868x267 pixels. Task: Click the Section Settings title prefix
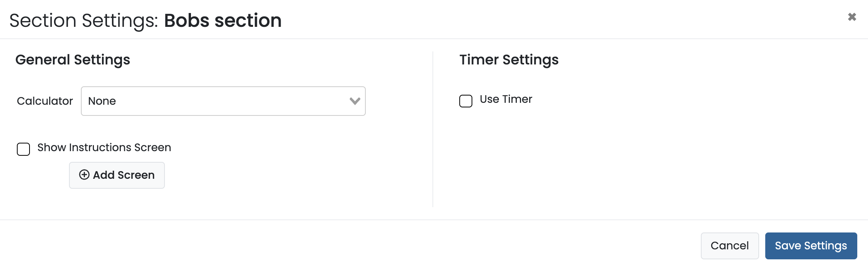coord(84,21)
